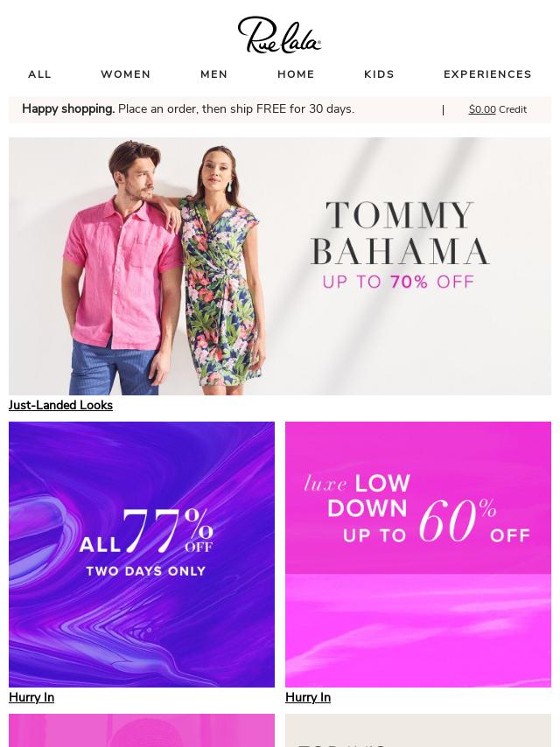Open the partially visible beige tile at bottom

(418, 730)
